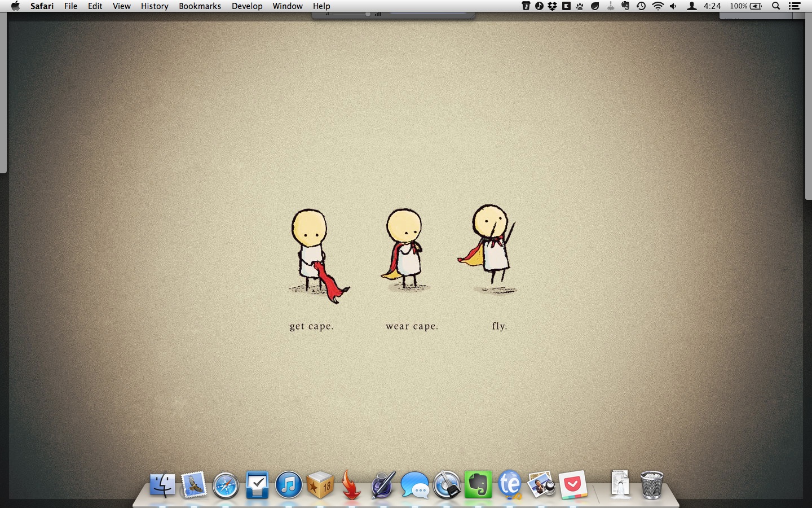
Task: Launch the key and lock app in Dock
Action: [x=447, y=485]
